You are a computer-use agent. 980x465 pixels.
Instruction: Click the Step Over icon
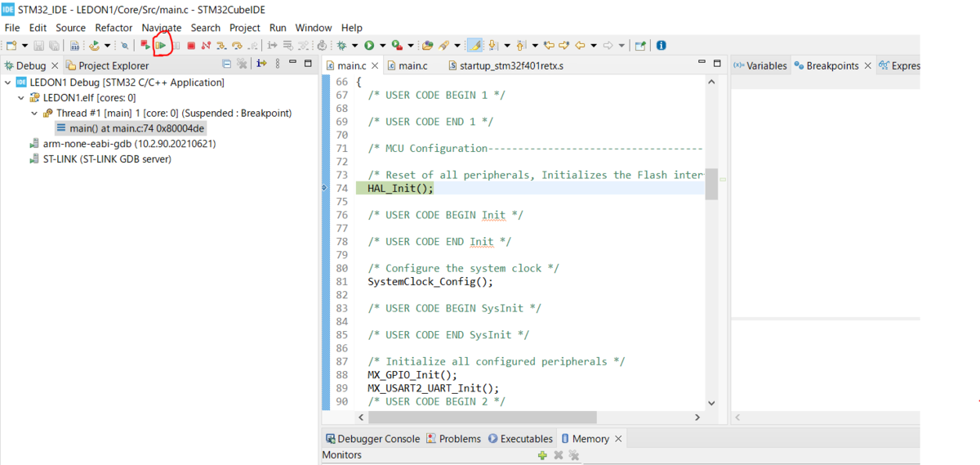237,45
